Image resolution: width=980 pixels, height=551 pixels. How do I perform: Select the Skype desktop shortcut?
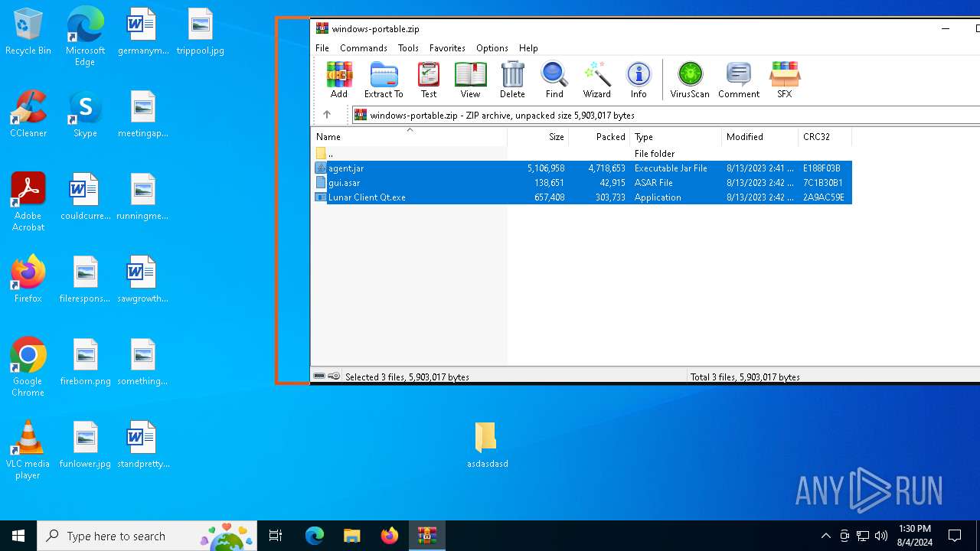[x=85, y=114]
